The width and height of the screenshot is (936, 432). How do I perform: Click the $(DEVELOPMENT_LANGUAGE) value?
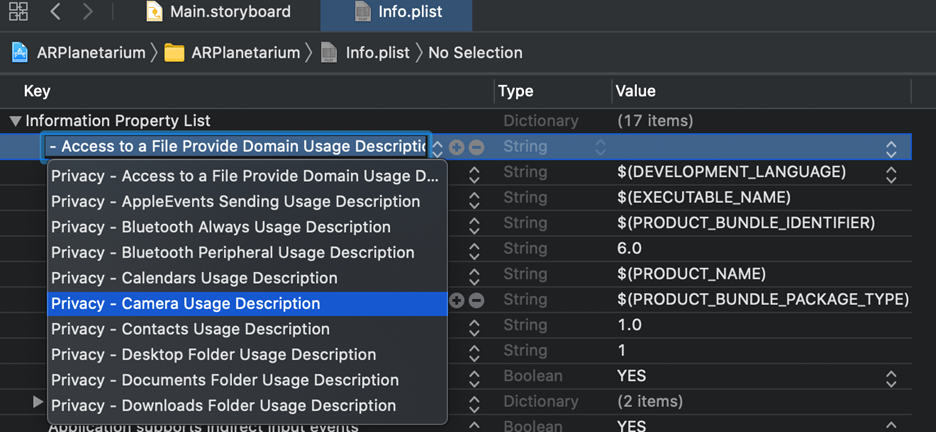click(731, 172)
